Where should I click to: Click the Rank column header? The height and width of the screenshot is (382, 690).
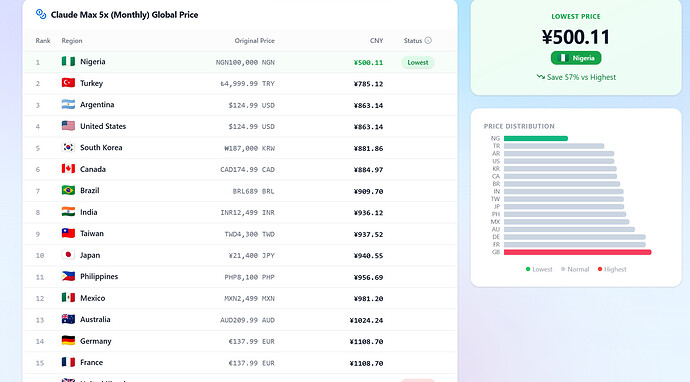[43, 40]
